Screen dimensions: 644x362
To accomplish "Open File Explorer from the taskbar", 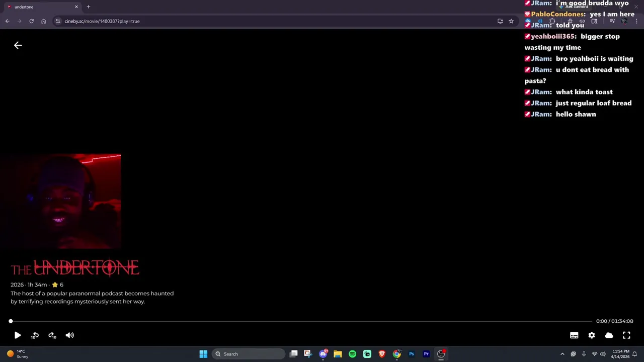I will 338,354.
